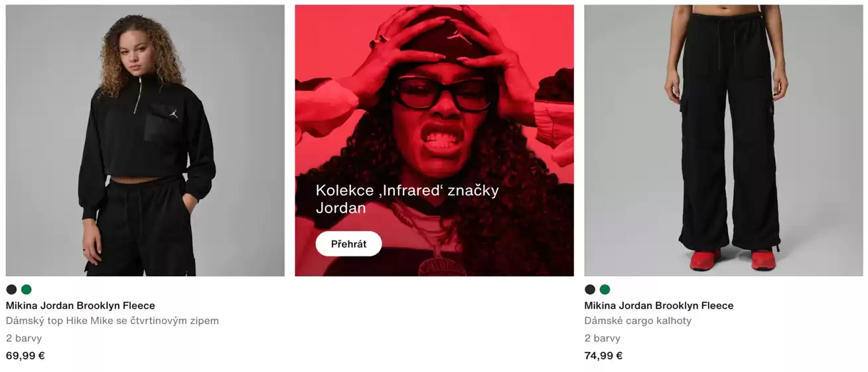Select green color swatch under quarter-zip top
Image resolution: width=868 pixels, height=372 pixels.
tap(27, 290)
